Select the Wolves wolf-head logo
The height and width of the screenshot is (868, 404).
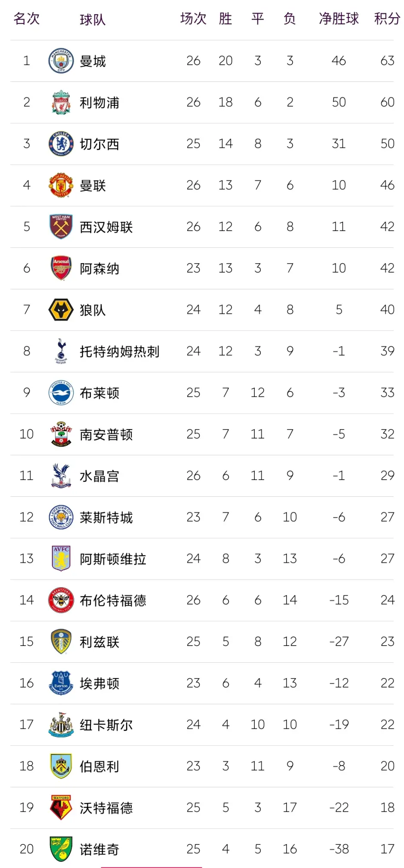click(61, 310)
